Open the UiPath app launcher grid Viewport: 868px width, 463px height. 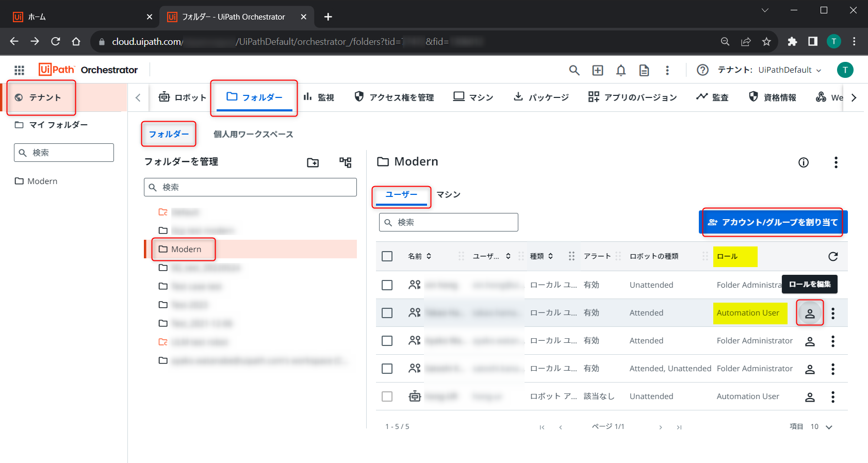[x=19, y=70]
